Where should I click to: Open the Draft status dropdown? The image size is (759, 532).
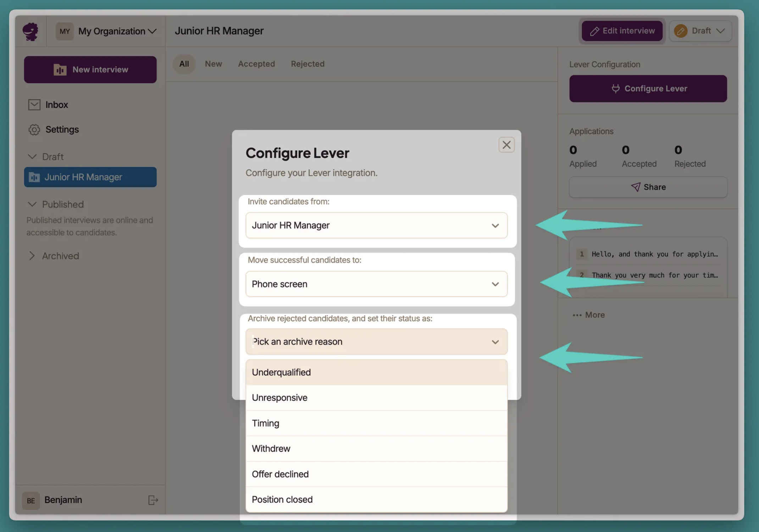[700, 31]
